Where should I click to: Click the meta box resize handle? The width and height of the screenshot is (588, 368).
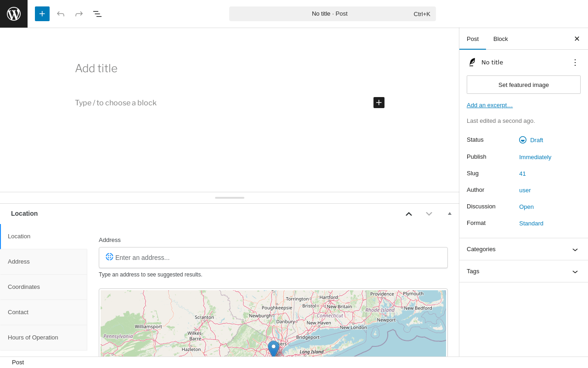click(x=230, y=198)
